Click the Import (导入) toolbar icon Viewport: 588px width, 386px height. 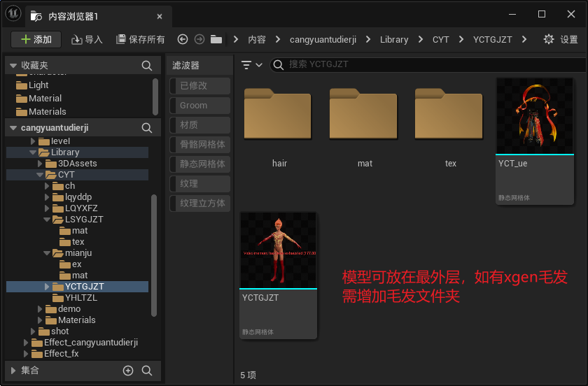pos(77,40)
